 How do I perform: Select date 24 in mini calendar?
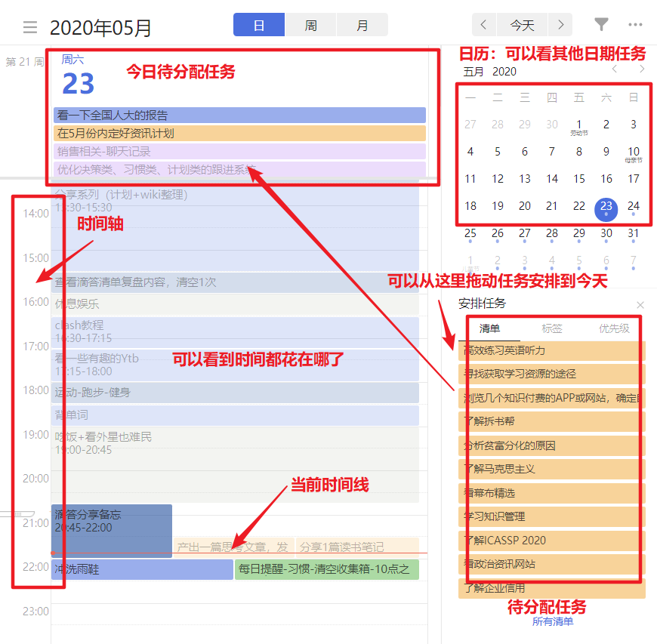634,206
